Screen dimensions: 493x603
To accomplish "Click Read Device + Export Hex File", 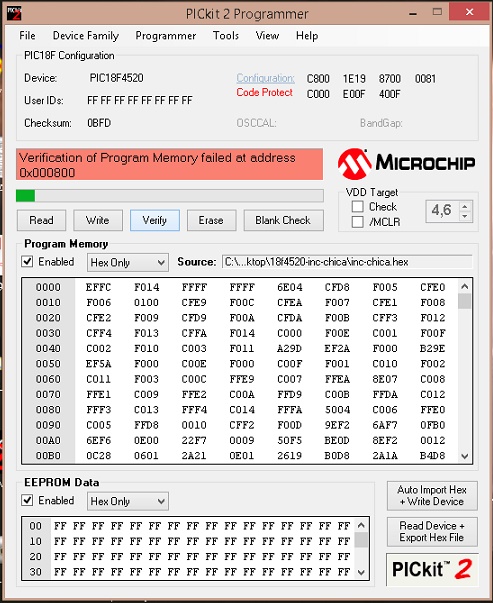I will pyautogui.click(x=432, y=532).
